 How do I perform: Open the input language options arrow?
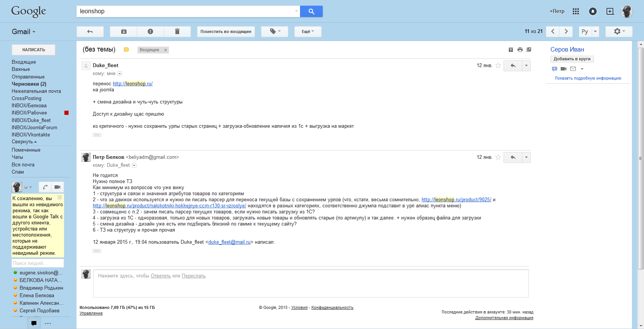pos(595,31)
